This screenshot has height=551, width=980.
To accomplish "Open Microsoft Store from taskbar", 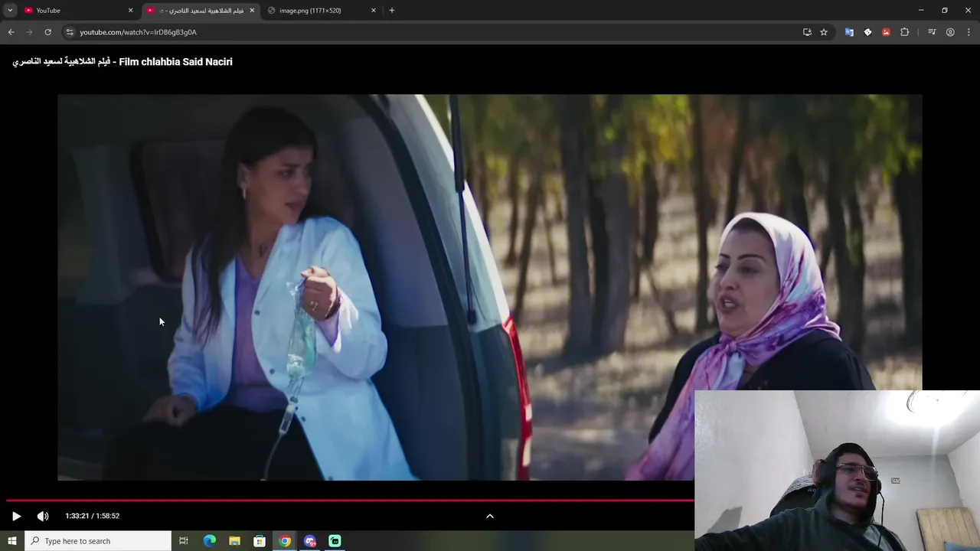I will pyautogui.click(x=260, y=541).
